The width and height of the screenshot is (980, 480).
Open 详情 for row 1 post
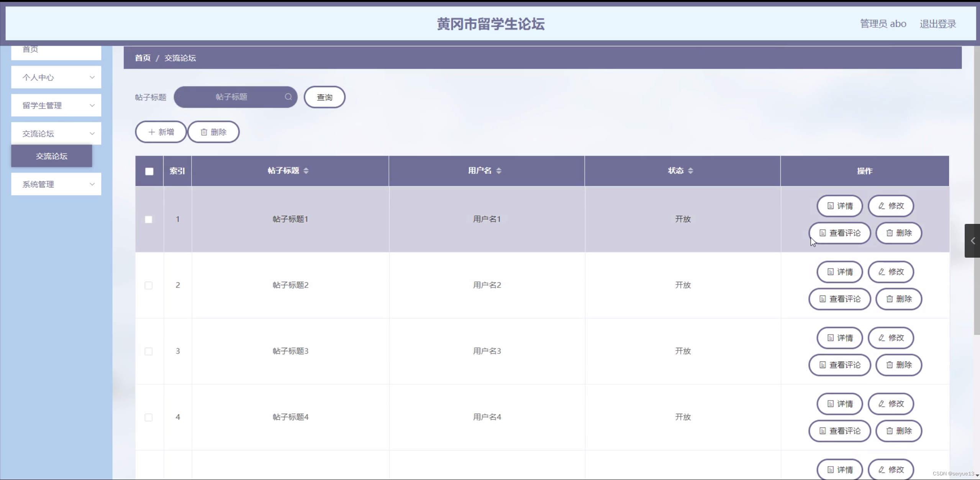click(839, 206)
